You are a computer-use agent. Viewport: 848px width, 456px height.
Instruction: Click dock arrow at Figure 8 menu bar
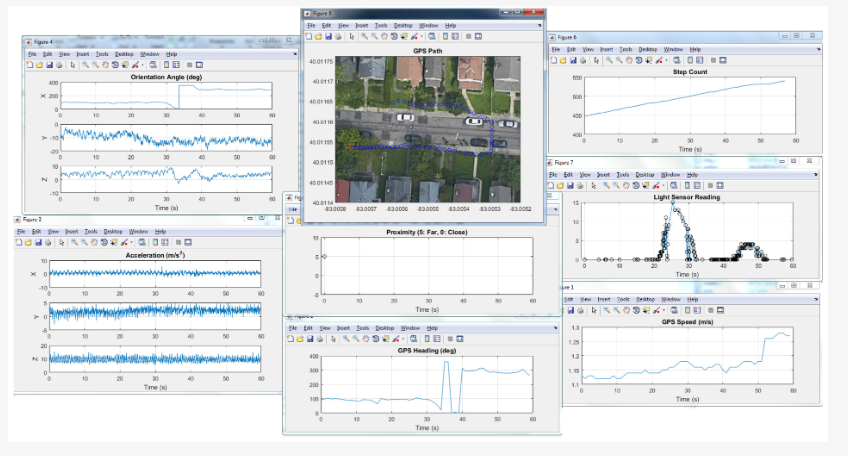tap(539, 25)
